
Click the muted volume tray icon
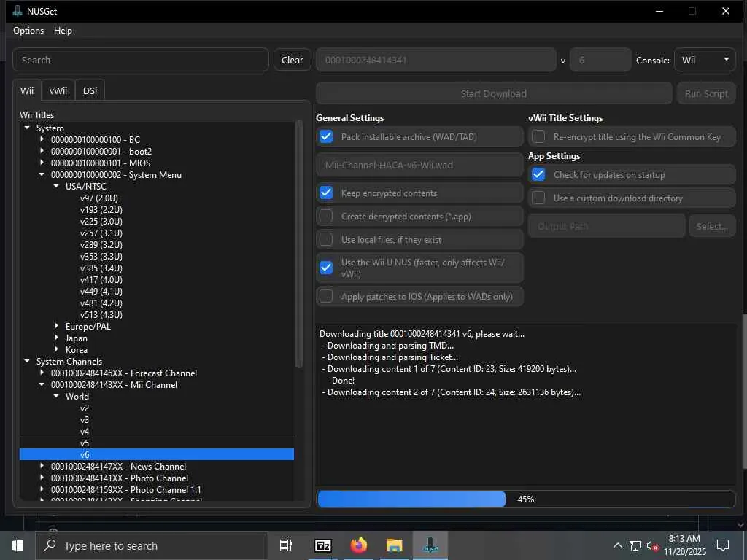[652, 545]
